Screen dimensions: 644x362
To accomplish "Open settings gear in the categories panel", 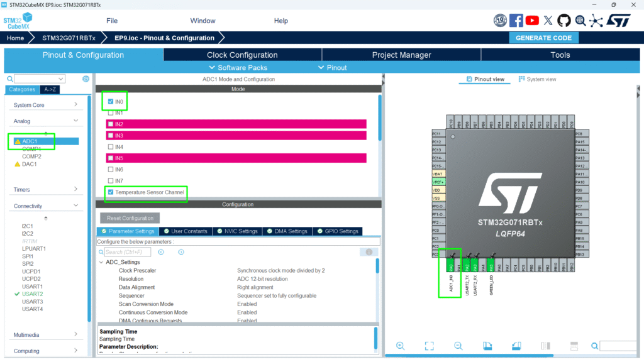I will (x=86, y=79).
